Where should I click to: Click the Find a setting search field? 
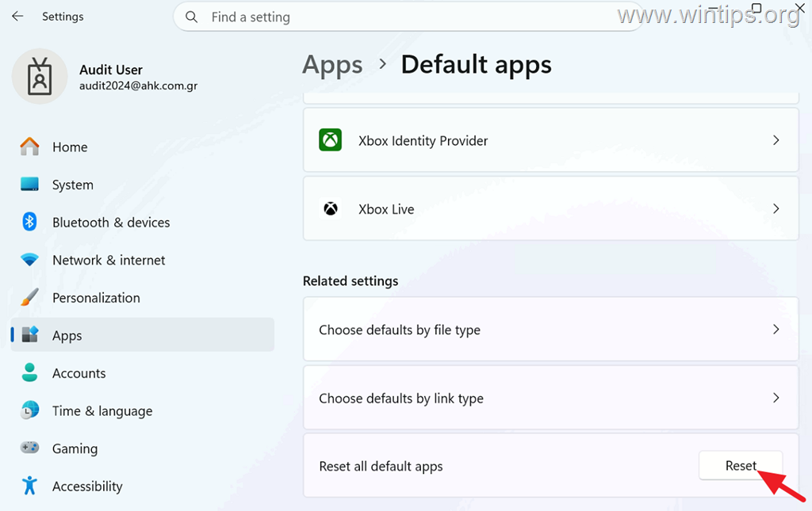click(408, 17)
